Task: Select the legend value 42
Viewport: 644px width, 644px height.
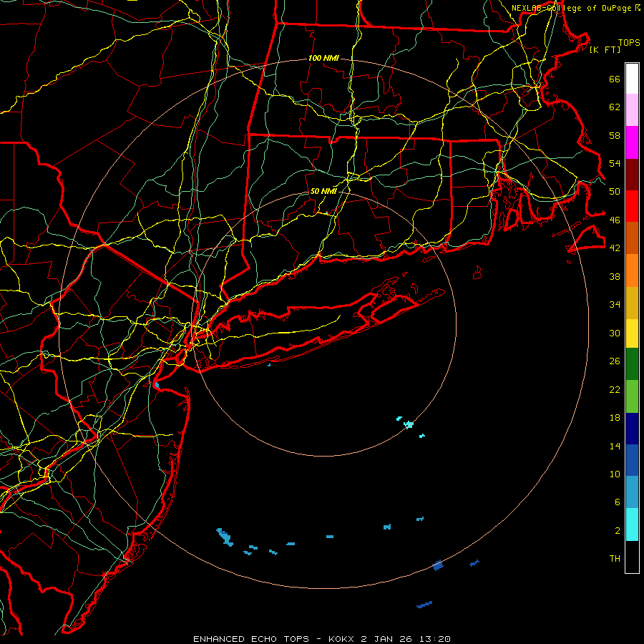Action: click(615, 248)
